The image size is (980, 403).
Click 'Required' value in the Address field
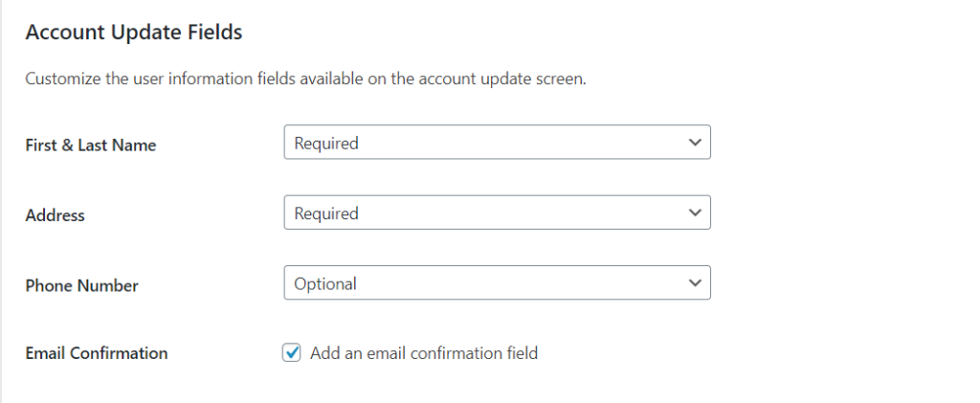tap(326, 213)
